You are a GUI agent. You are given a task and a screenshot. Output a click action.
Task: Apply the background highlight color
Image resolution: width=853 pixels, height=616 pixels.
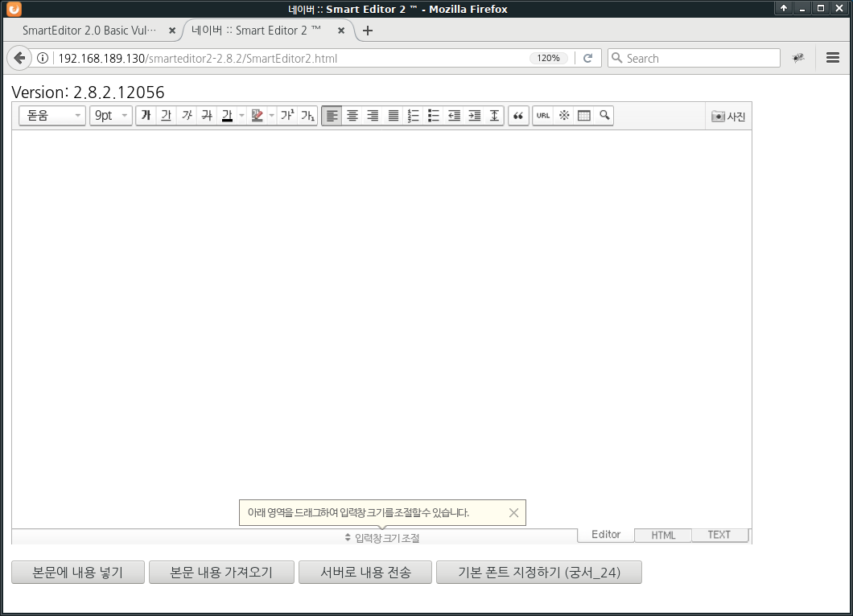point(257,115)
